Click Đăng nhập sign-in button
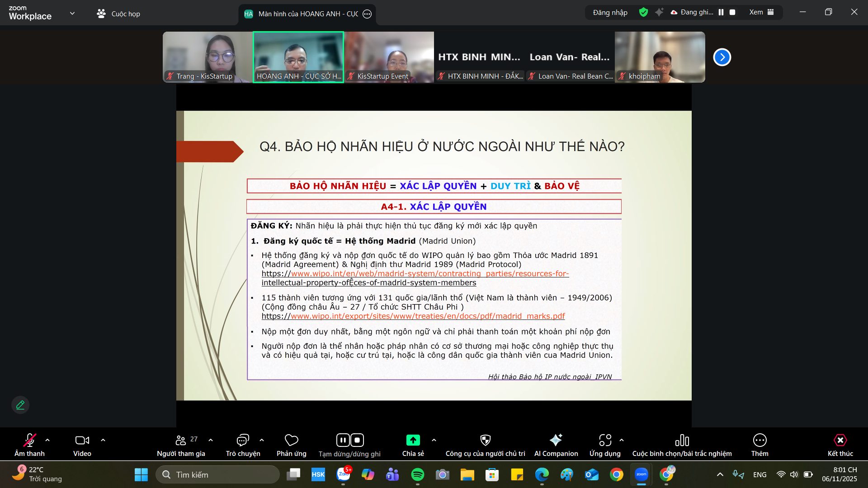 click(610, 13)
